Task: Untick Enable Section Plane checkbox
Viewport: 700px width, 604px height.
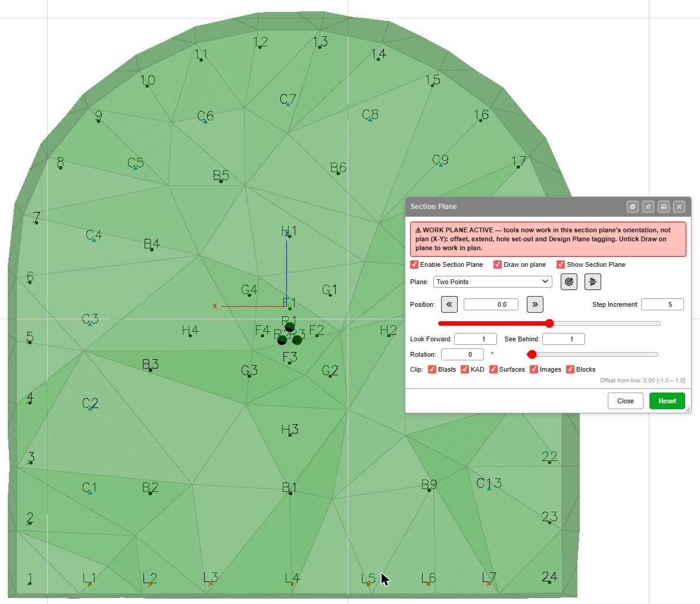Action: pos(414,264)
